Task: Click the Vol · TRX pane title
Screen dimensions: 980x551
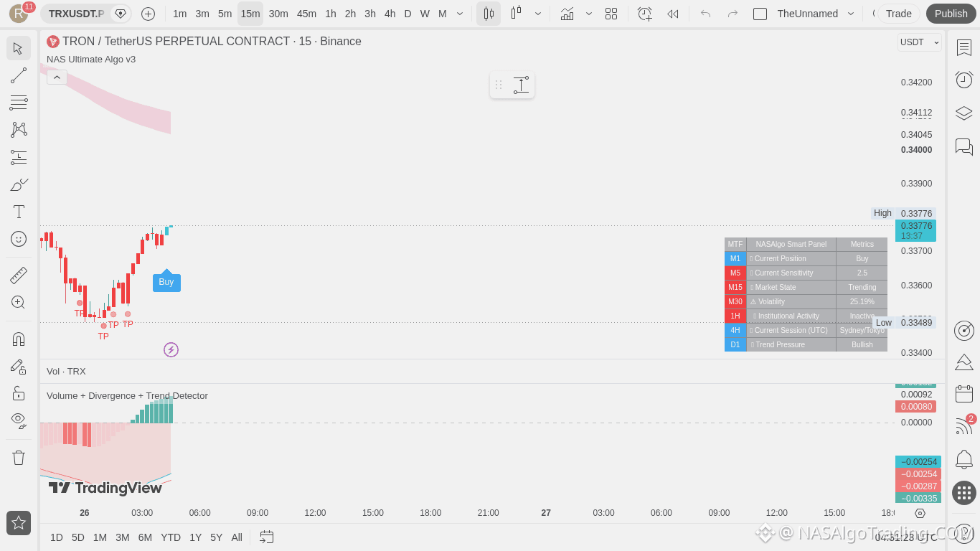Action: click(66, 372)
